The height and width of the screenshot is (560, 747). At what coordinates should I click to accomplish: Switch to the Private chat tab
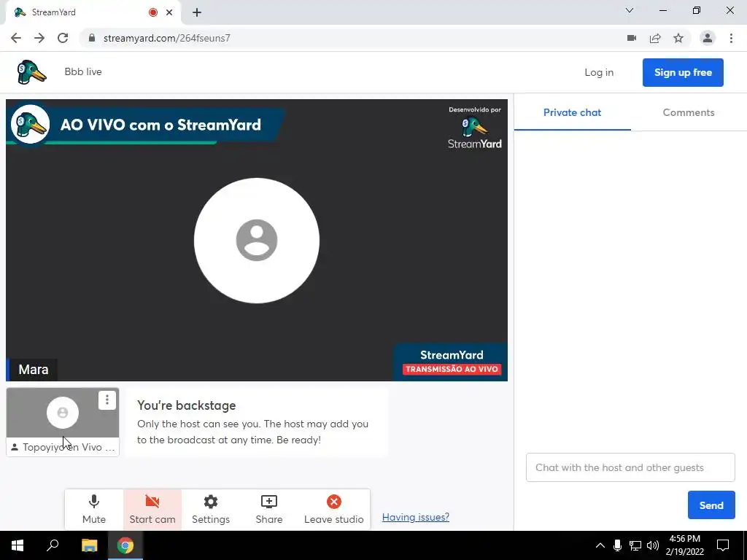(572, 113)
